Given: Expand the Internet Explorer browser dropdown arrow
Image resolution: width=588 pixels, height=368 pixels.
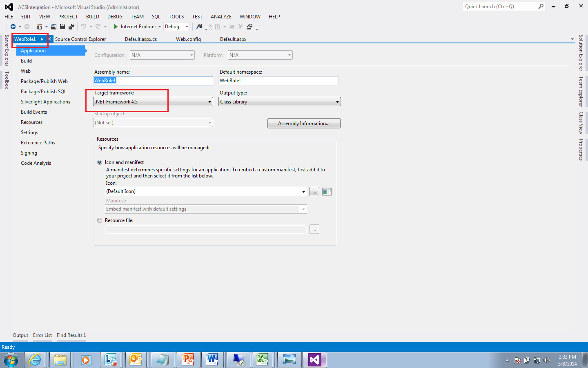Looking at the screenshot, I should pyautogui.click(x=160, y=27).
